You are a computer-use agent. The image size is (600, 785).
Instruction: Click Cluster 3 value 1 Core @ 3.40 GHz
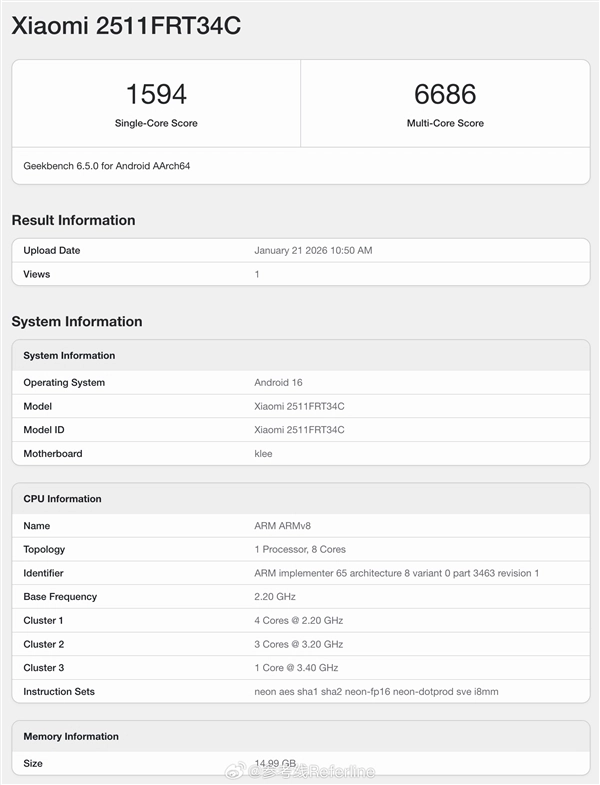(296, 668)
